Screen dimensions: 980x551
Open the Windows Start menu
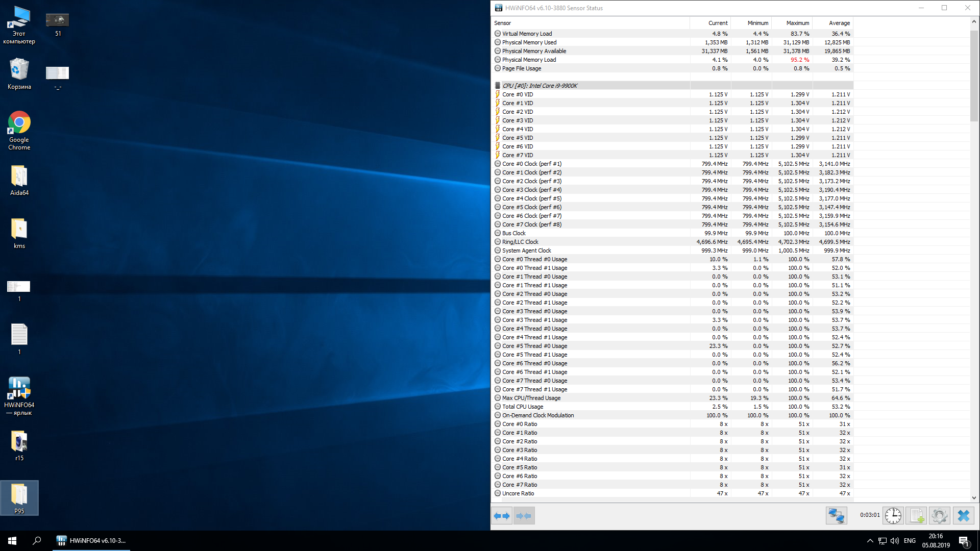12,541
